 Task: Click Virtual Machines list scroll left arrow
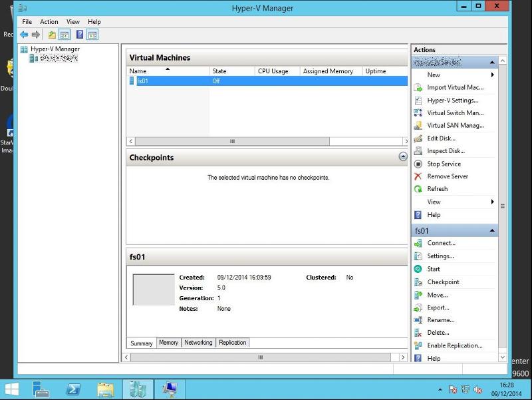(131, 141)
